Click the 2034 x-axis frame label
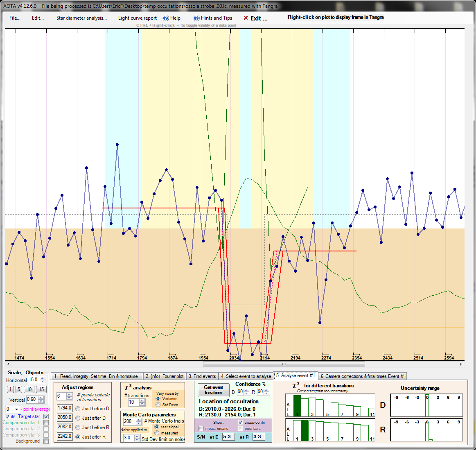Screen dimensions: 476x450 (234, 358)
